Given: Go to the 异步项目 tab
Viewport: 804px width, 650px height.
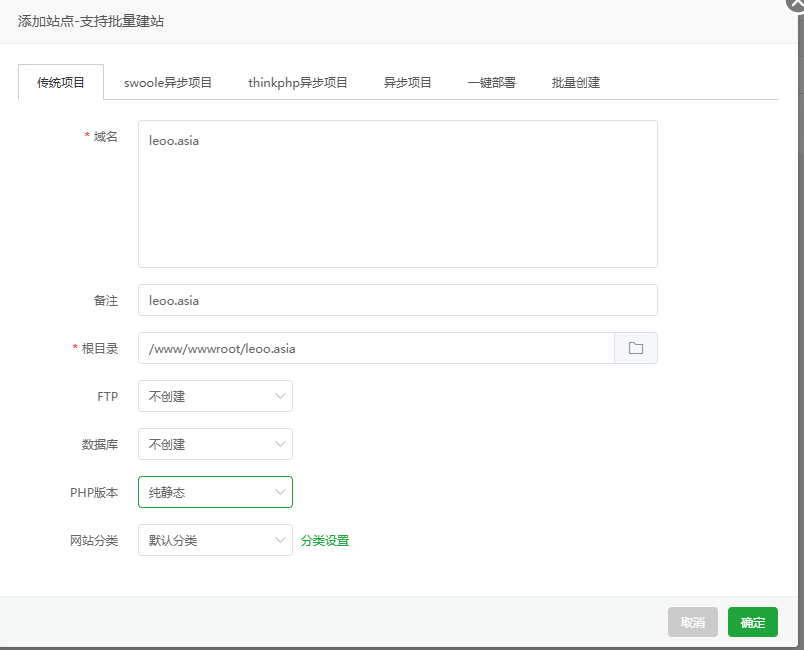Looking at the screenshot, I should pos(408,83).
